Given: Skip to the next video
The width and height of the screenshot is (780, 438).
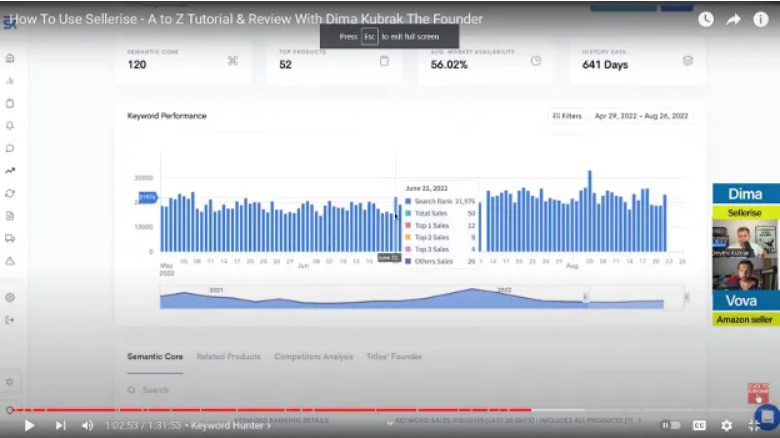Looking at the screenshot, I should click(x=60, y=426).
